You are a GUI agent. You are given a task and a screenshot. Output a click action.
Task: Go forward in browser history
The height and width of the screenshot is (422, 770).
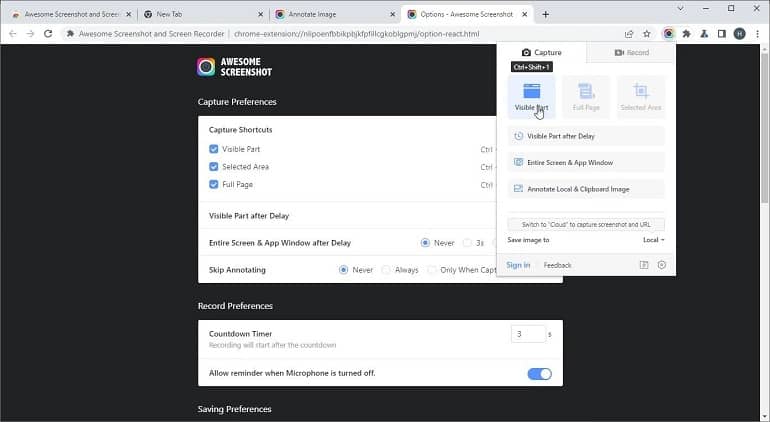click(x=30, y=33)
